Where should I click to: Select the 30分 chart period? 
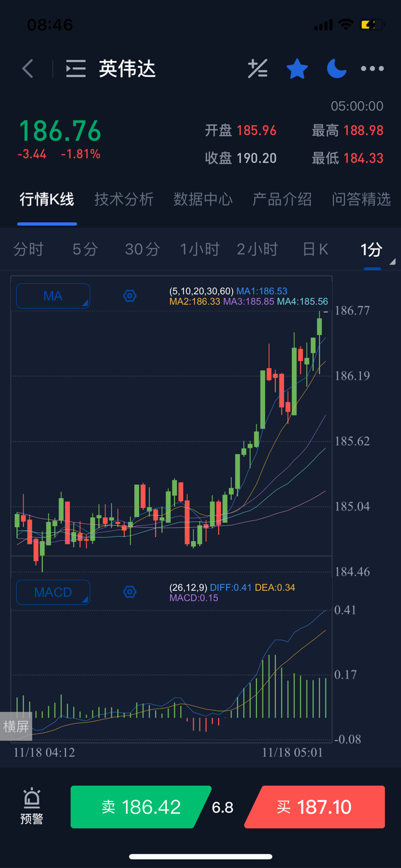point(142,249)
